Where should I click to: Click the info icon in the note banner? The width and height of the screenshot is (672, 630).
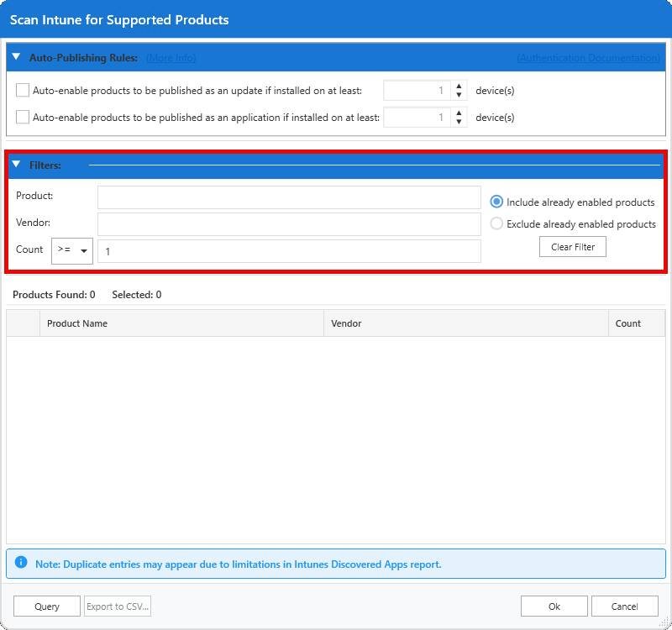(x=21, y=564)
